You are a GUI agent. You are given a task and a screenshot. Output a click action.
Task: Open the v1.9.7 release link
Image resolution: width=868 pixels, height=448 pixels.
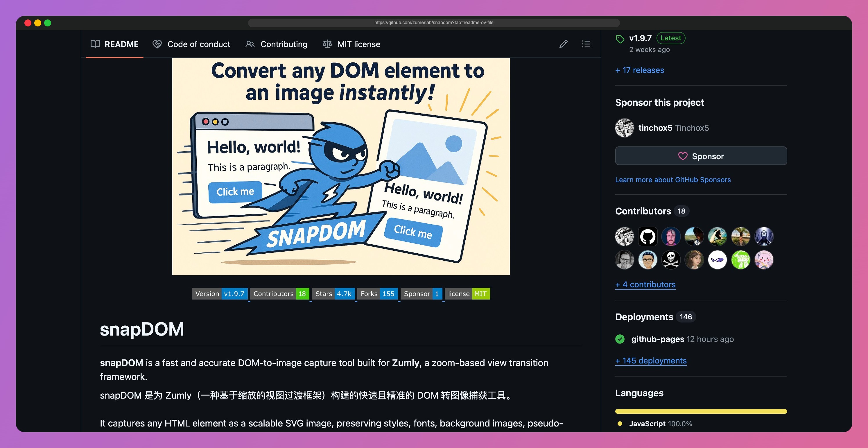point(640,38)
